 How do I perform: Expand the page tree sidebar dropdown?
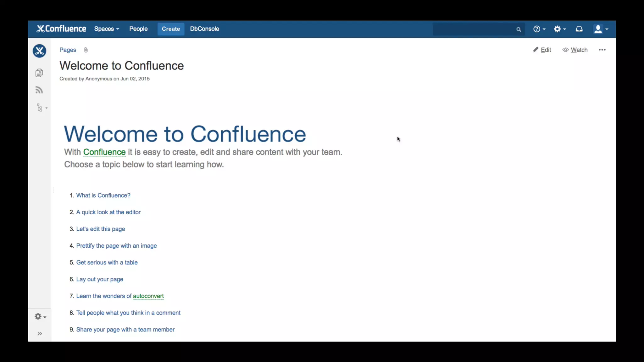pyautogui.click(x=42, y=108)
